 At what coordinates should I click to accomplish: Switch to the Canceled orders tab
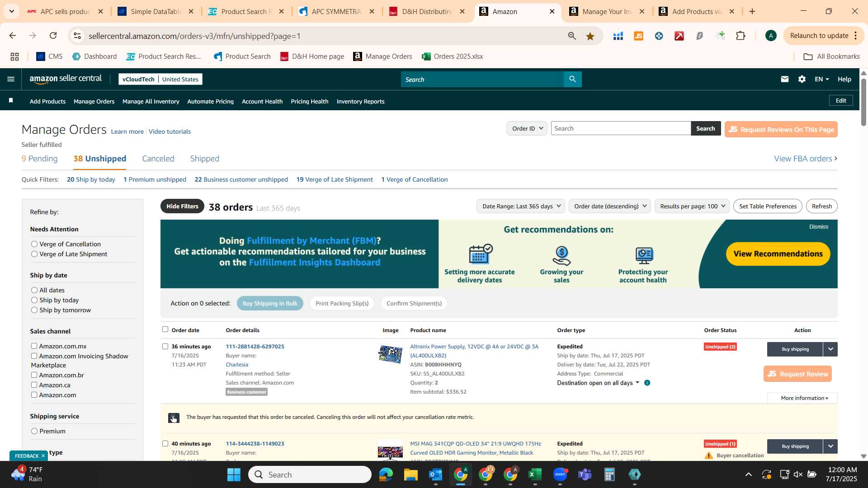point(158,159)
